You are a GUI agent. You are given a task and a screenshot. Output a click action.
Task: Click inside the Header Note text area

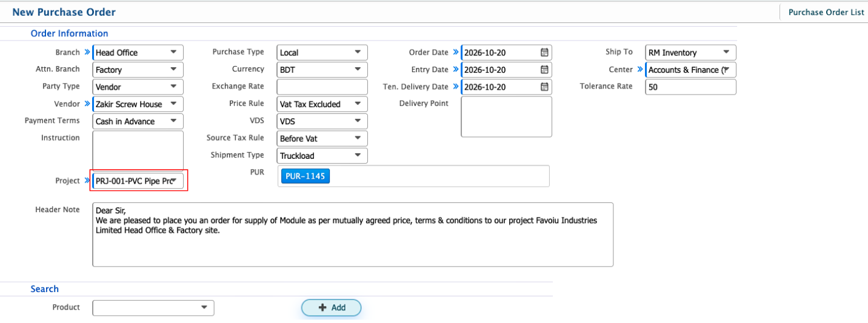(x=353, y=235)
